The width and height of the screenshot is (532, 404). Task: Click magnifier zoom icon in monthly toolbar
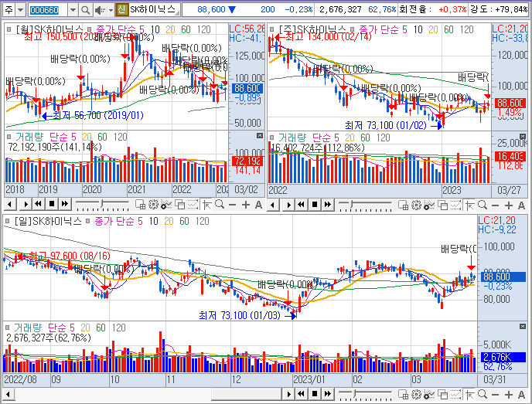220,205
